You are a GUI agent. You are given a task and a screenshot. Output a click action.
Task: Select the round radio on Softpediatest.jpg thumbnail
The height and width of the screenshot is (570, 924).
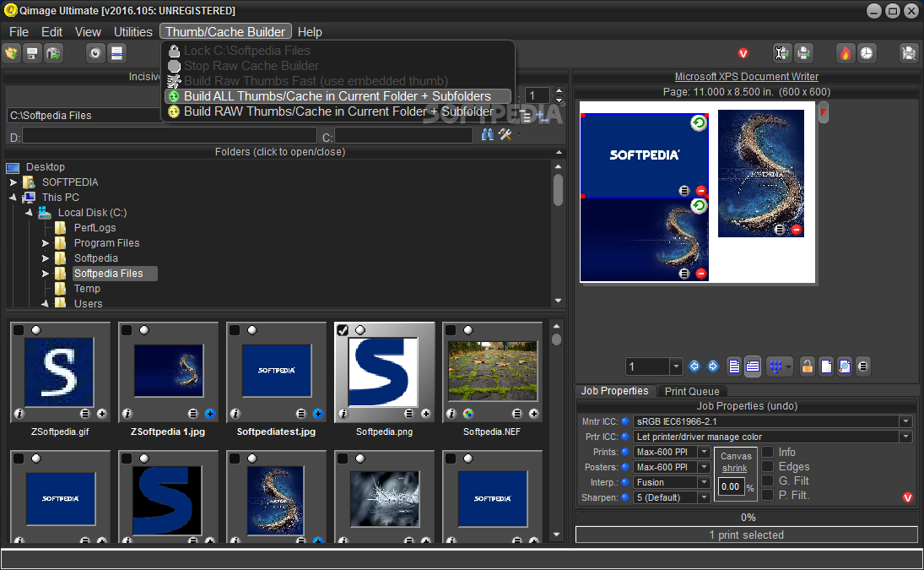pos(252,330)
